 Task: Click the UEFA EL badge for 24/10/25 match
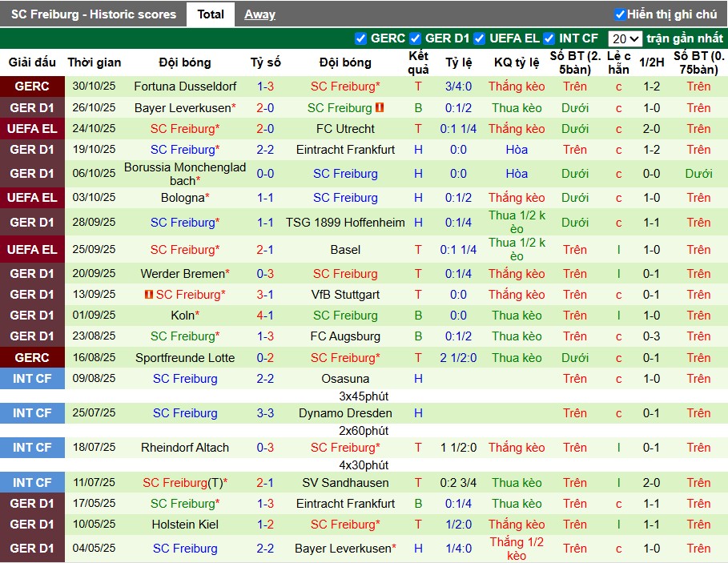pos(32,129)
